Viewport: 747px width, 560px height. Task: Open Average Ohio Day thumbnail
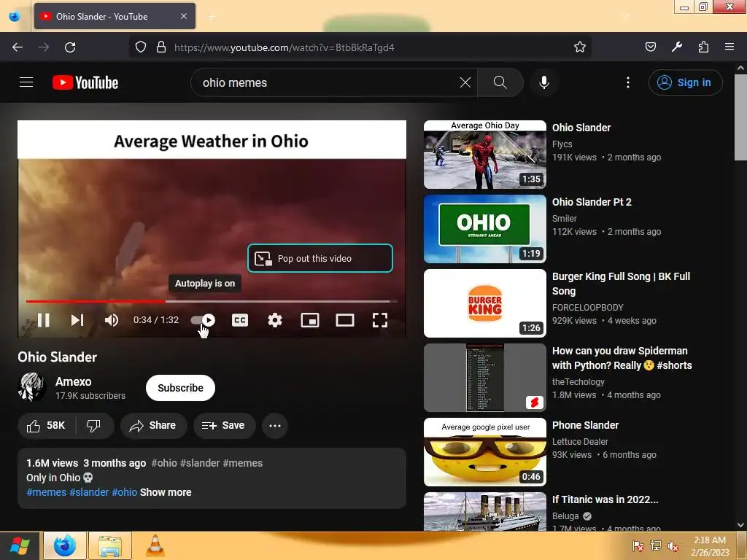click(x=485, y=155)
